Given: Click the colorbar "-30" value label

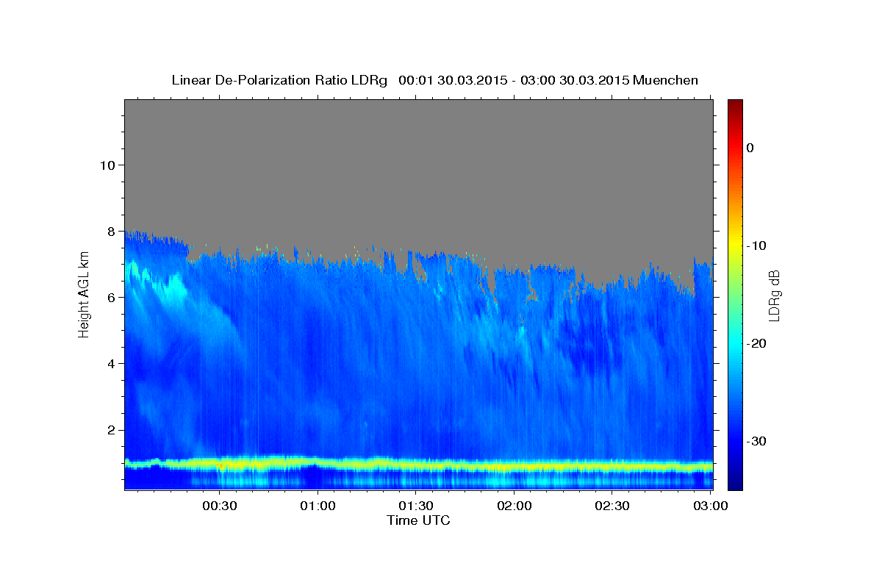Looking at the screenshot, I should tap(757, 441).
